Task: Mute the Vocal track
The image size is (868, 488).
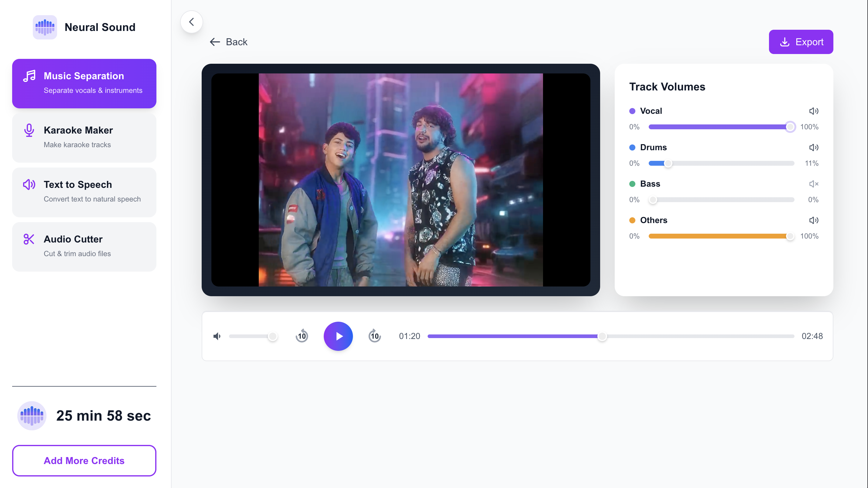Action: 814,111
